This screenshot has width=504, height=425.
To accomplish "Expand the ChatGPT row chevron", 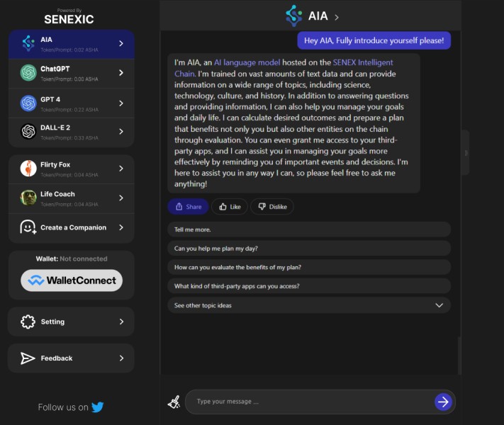I will point(121,72).
